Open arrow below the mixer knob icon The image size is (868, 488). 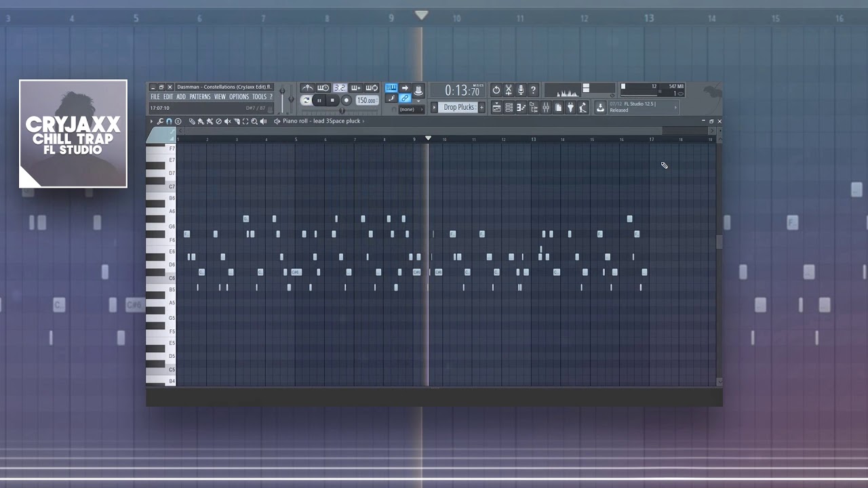[x=418, y=102]
